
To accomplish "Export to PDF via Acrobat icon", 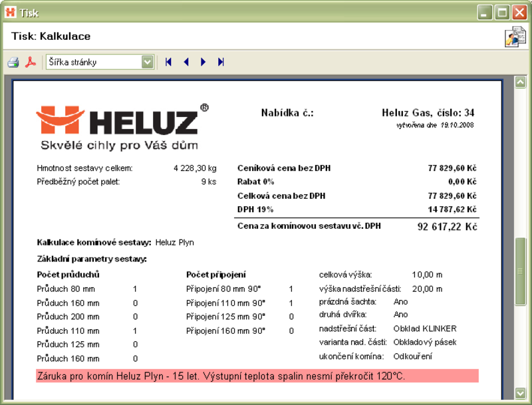I will click(31, 62).
